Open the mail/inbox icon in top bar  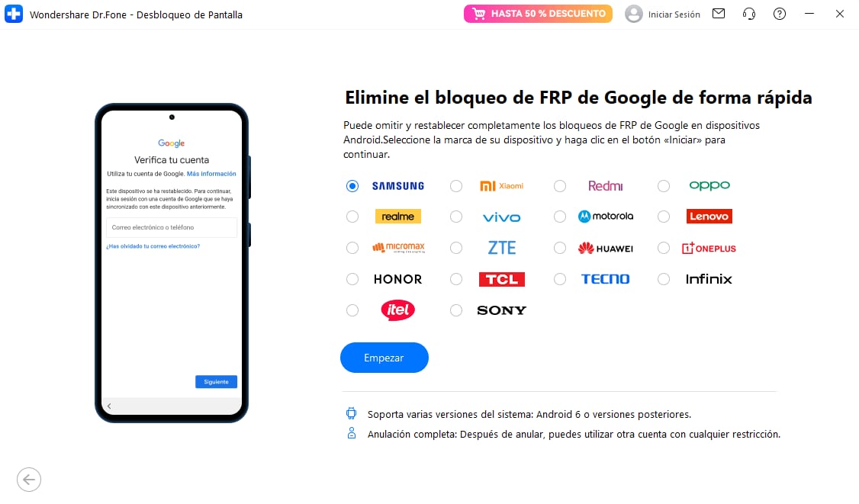point(719,14)
